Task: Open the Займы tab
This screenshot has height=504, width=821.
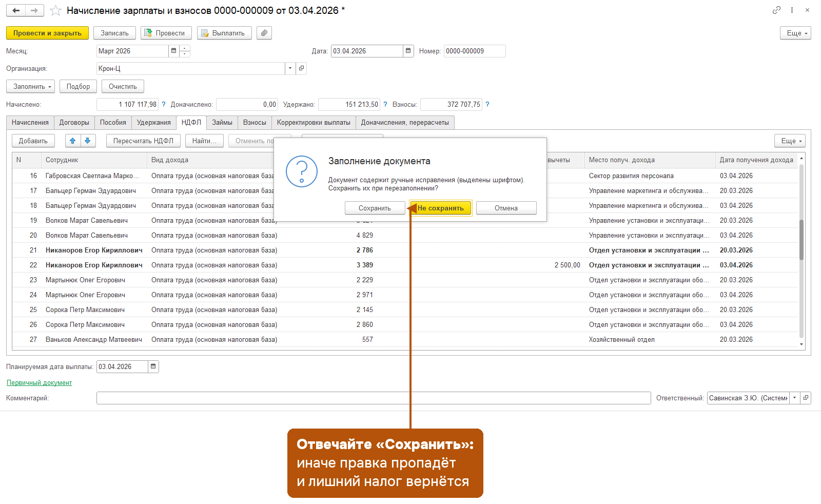Action: click(x=222, y=123)
